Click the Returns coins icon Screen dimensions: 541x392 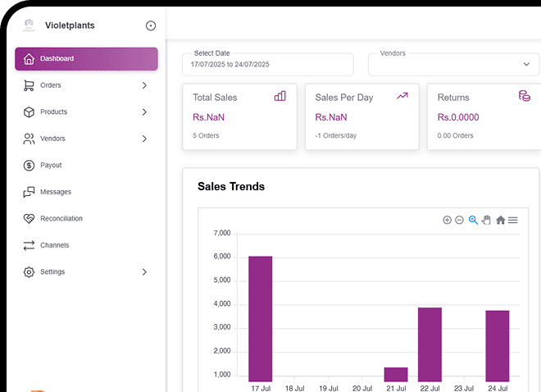coord(524,96)
